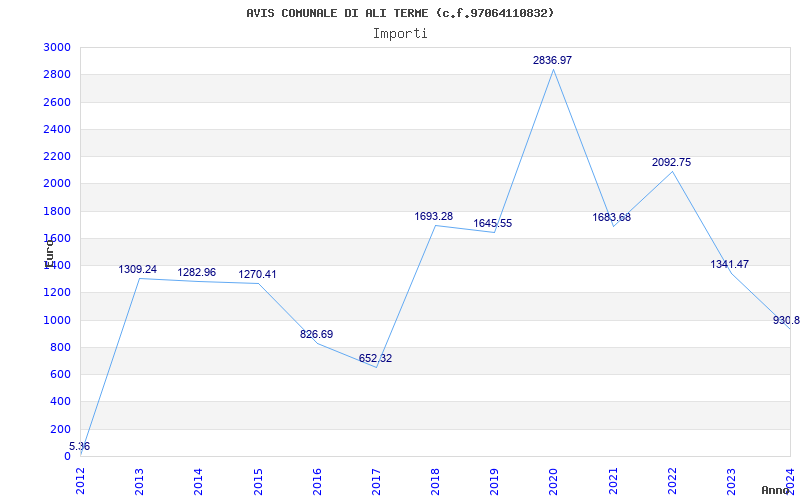Click the 2022 x-axis year label
The width and height of the screenshot is (800, 500).
coord(672,481)
